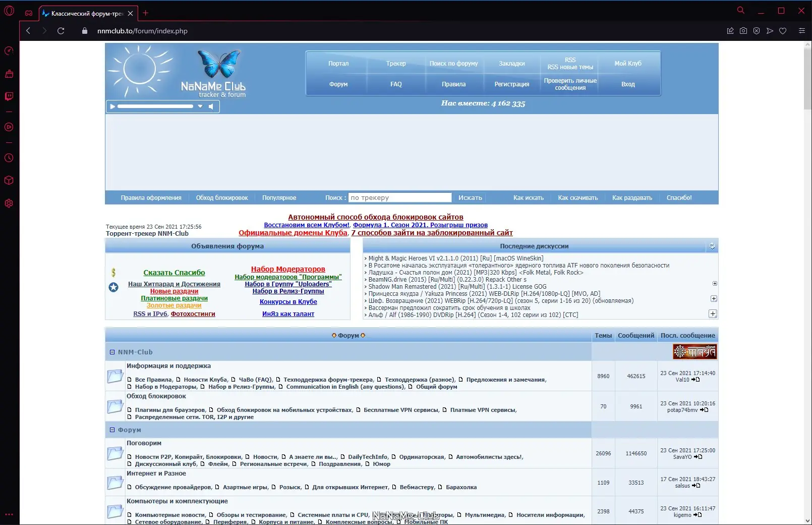The width and height of the screenshot is (812, 525).
Task: Open the Набор Модераторов link
Action: pyautogui.click(x=288, y=269)
